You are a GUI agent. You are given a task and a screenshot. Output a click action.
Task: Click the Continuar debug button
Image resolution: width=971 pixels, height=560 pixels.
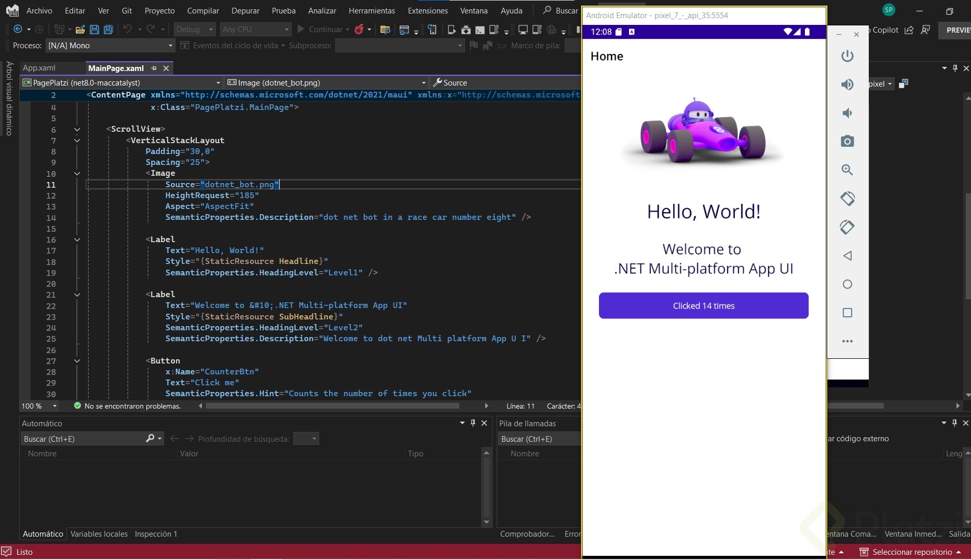[320, 30]
